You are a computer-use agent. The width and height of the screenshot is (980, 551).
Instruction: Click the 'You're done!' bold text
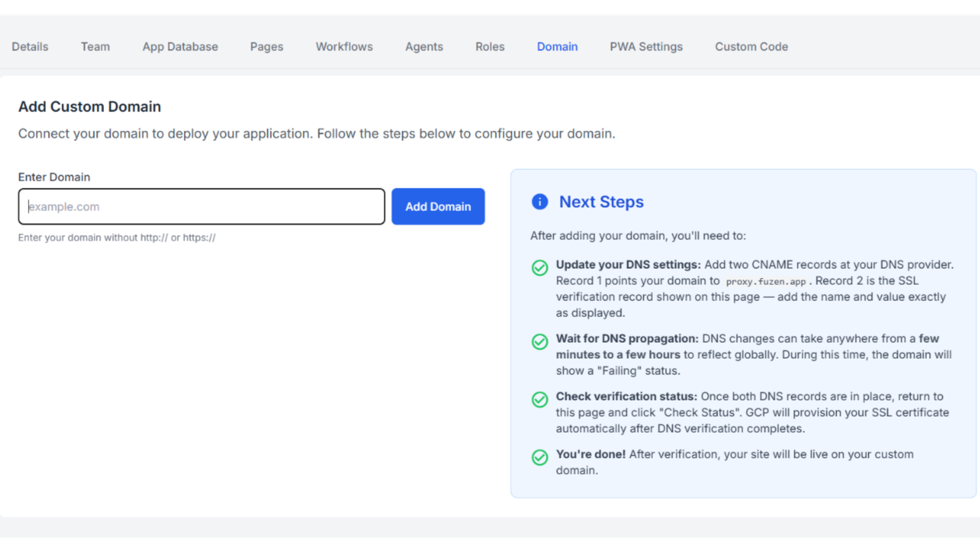pyautogui.click(x=590, y=454)
